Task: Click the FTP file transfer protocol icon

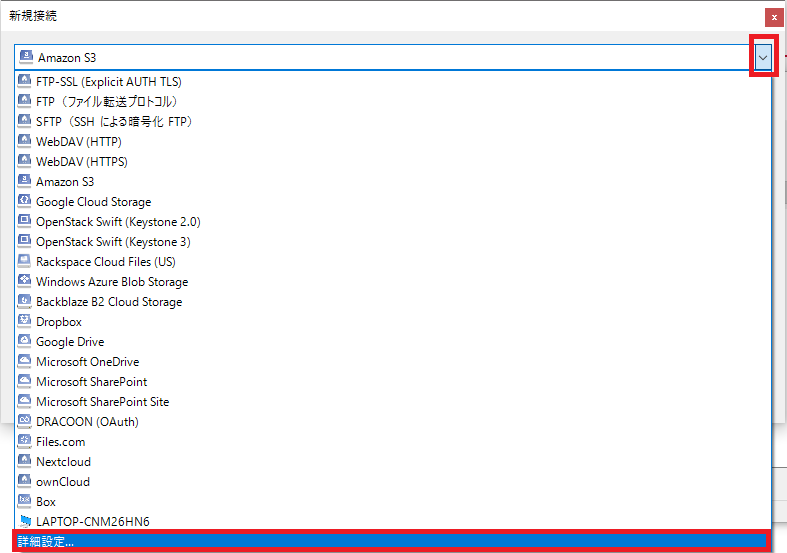Action: tap(24, 100)
